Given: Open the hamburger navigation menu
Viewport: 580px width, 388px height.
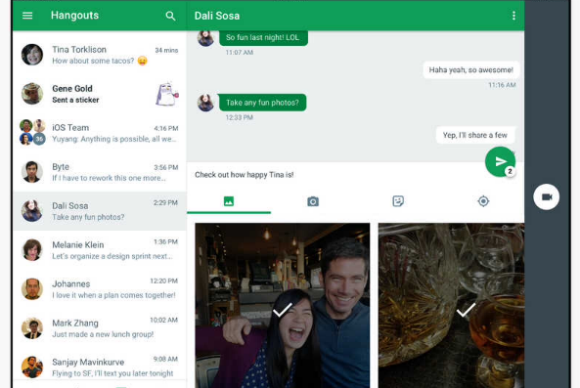Looking at the screenshot, I should point(27,16).
